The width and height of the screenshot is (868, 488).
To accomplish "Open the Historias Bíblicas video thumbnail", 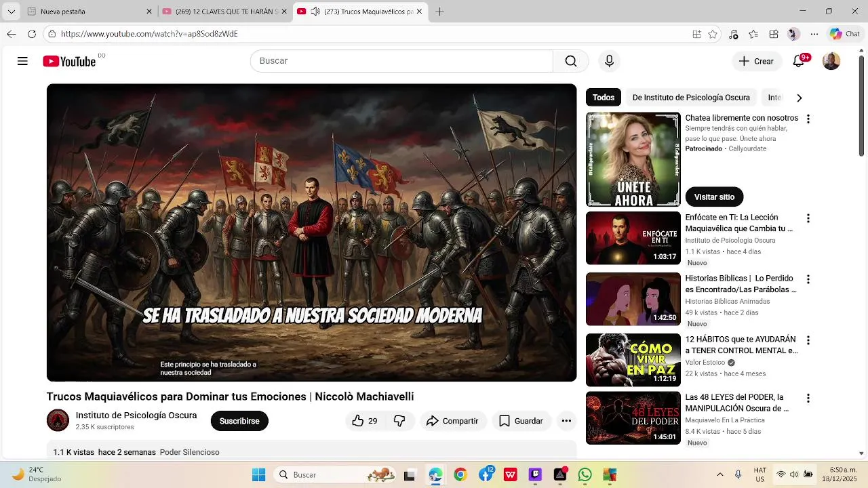I will (633, 299).
